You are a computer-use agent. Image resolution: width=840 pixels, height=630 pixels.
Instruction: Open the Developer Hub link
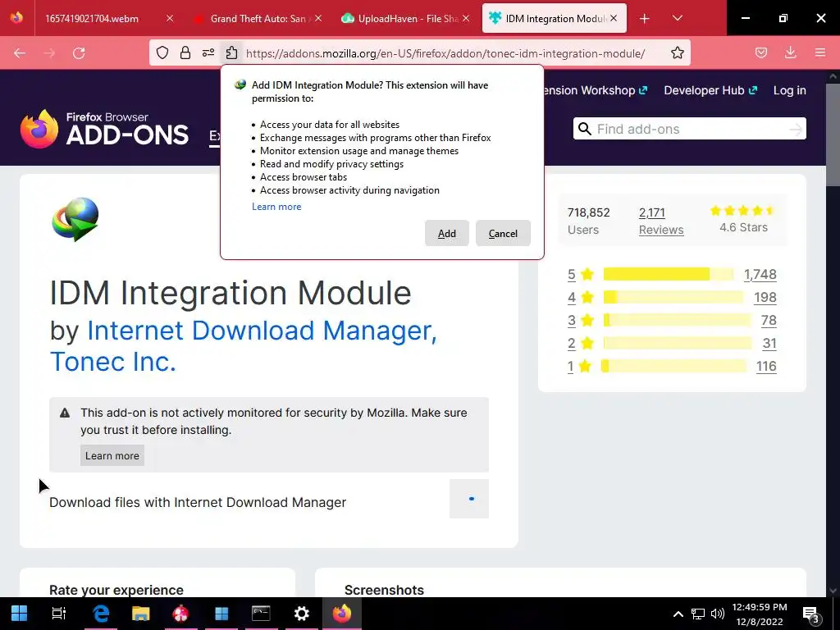point(710,90)
